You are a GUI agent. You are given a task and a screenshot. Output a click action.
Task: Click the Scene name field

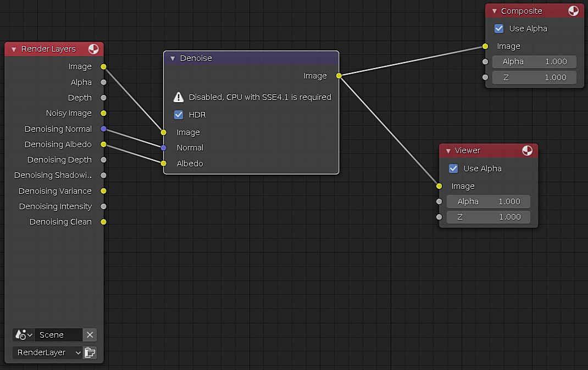coord(58,335)
